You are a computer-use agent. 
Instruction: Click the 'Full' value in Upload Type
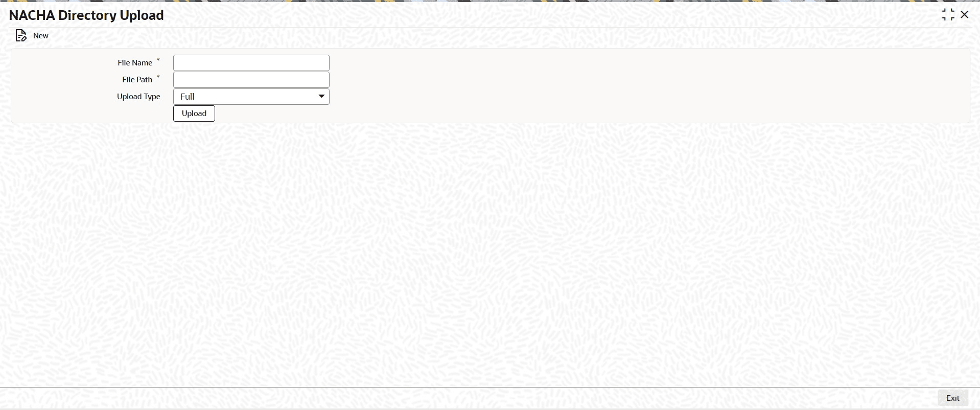pyautogui.click(x=188, y=97)
